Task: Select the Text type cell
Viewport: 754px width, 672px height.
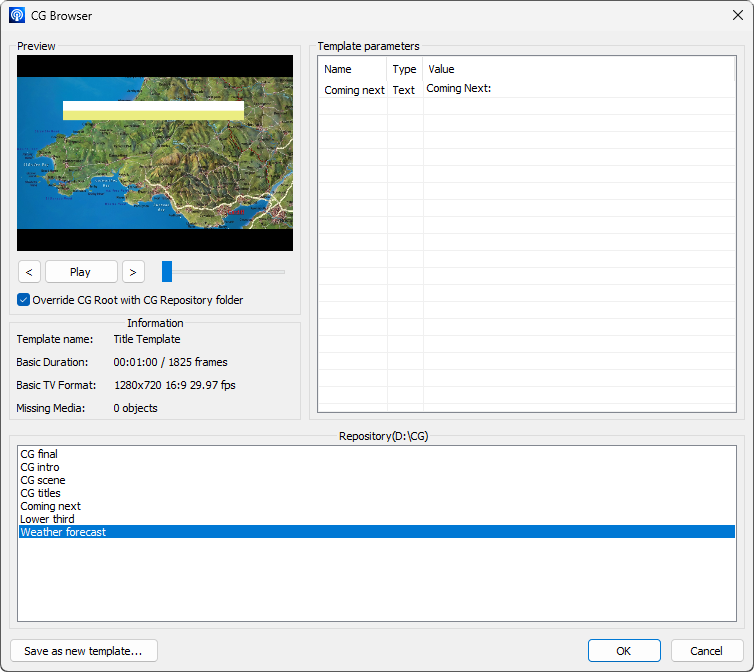Action: point(405,89)
